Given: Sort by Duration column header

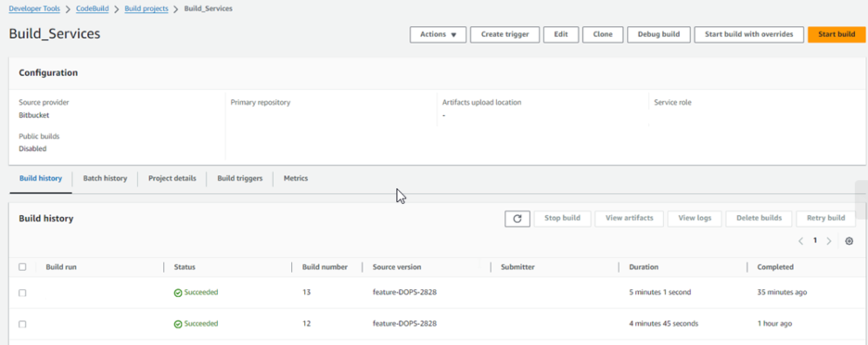Looking at the screenshot, I should click(644, 267).
